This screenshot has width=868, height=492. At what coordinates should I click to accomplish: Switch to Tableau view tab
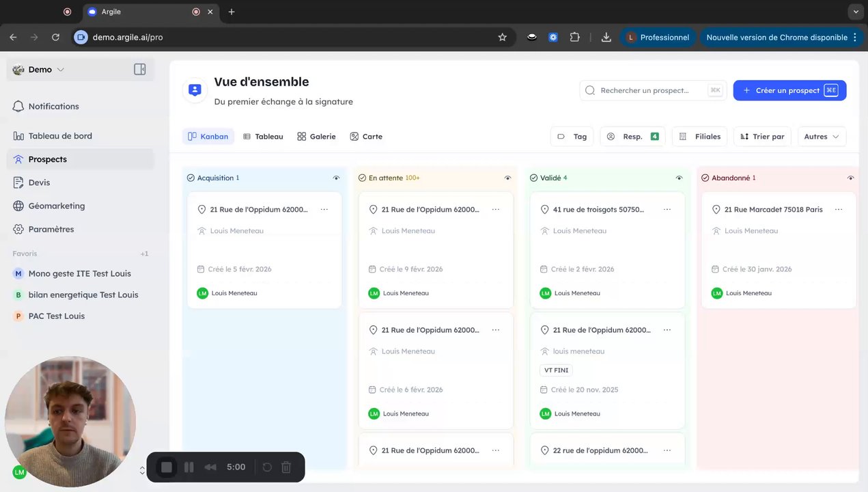263,137
